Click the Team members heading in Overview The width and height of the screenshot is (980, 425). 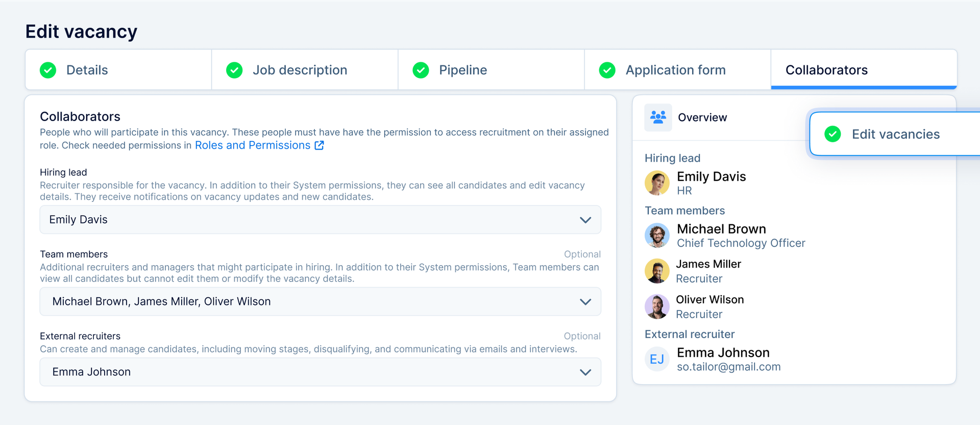pos(684,210)
